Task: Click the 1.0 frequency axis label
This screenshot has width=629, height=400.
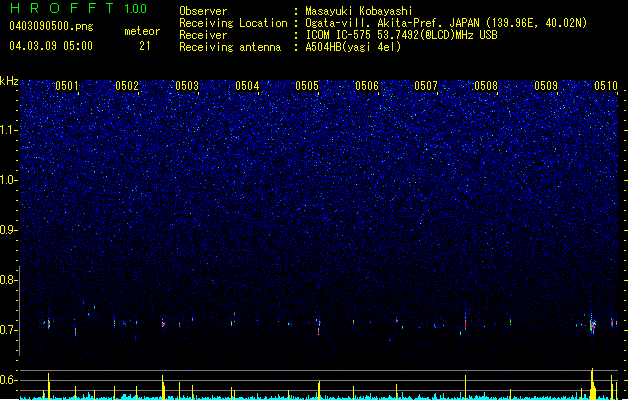Action: click(8, 180)
